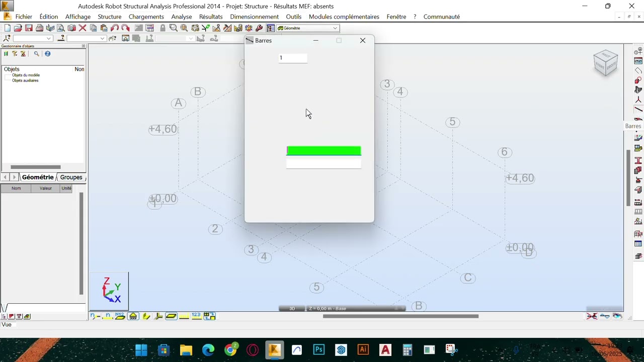Viewport: 644px width, 362px height.
Task: Select Objets du modèle tree item
Action: pos(26,75)
